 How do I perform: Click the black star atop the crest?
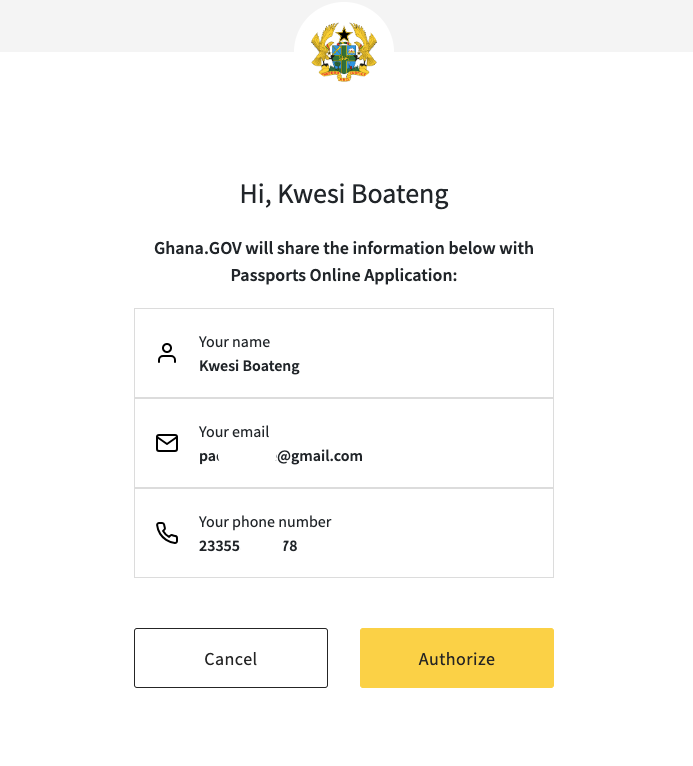pyautogui.click(x=344, y=35)
